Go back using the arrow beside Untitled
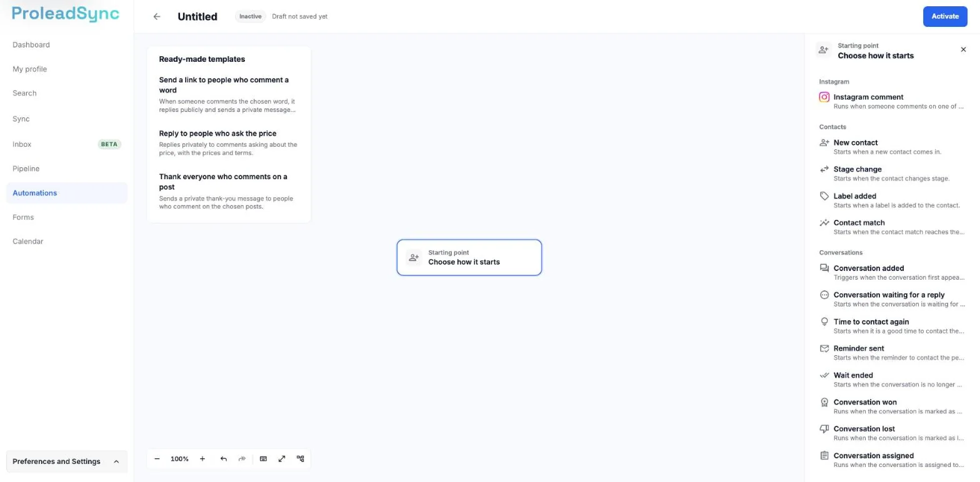This screenshot has height=482, width=980. pyautogui.click(x=157, y=17)
